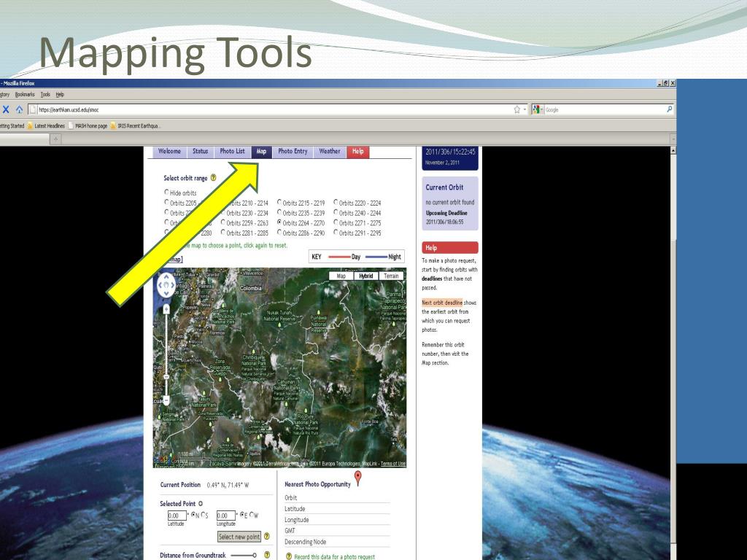Adjust the Distance from Groundtrack slider
Screen dimensions: 747x560
coord(244,555)
